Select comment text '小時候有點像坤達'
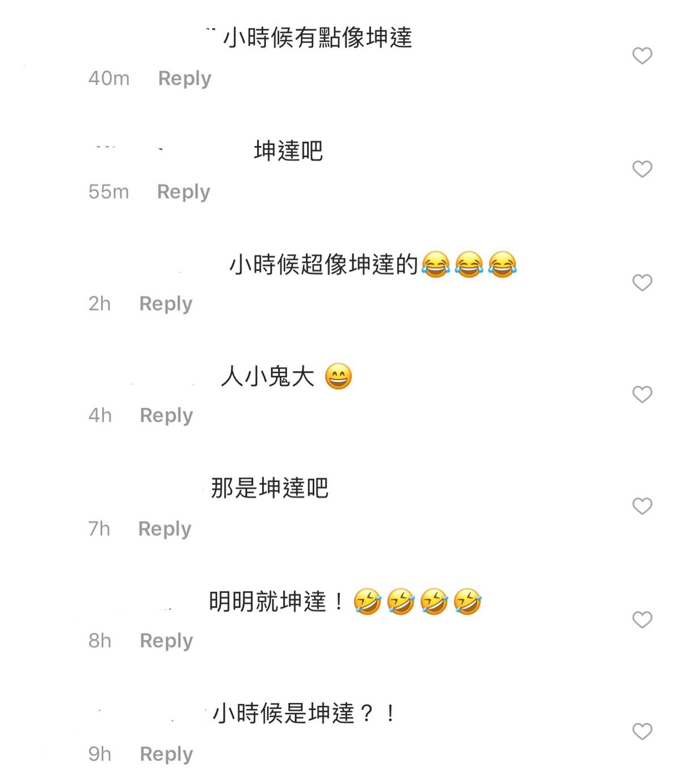The image size is (673, 784). 317,38
